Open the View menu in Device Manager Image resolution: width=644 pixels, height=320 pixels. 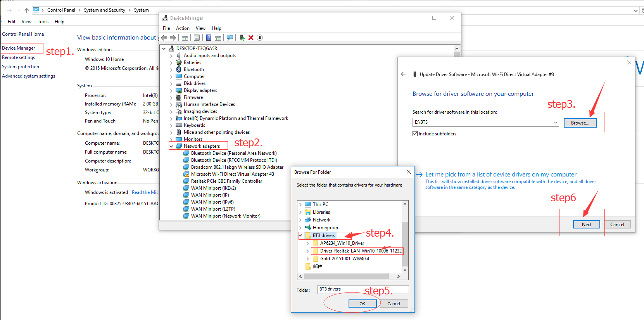tap(200, 28)
